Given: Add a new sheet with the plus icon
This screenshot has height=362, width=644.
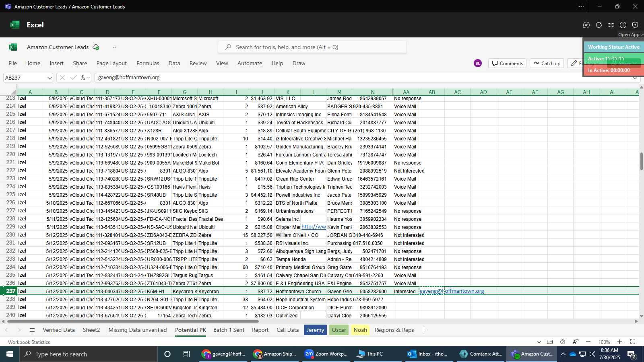Looking at the screenshot, I should 424,330.
